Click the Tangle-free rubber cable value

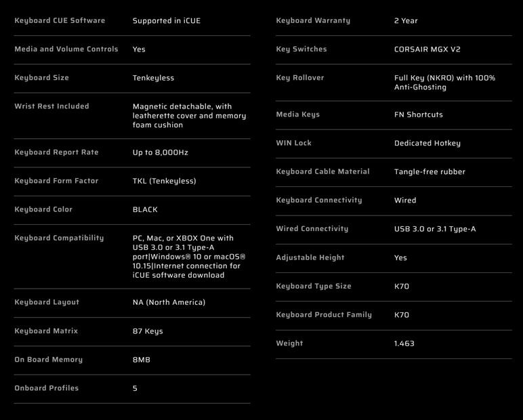click(430, 172)
